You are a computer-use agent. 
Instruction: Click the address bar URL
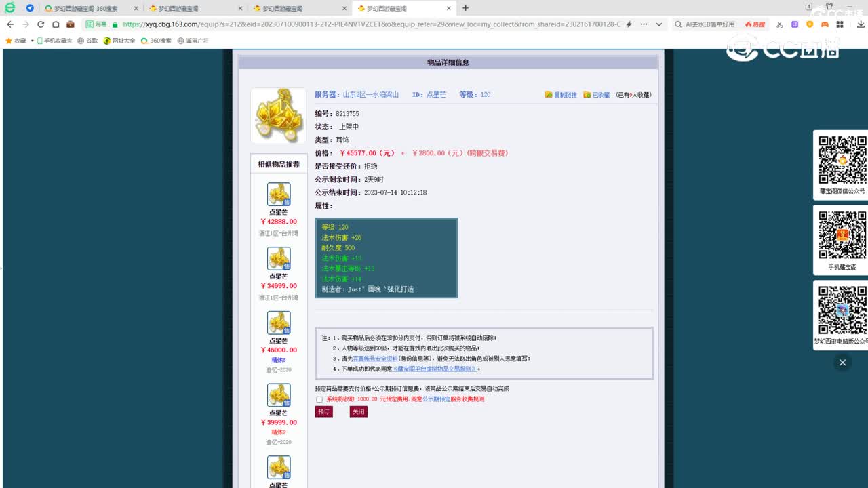pos(371,24)
